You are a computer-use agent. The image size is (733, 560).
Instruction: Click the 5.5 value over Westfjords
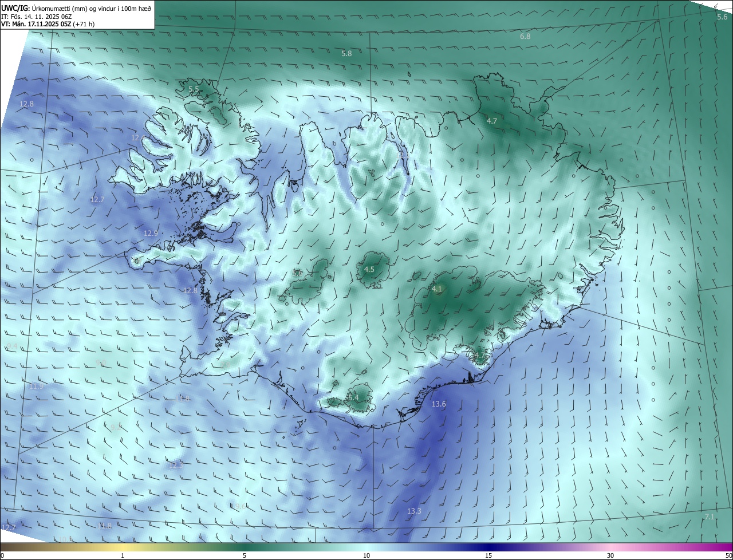click(x=194, y=89)
